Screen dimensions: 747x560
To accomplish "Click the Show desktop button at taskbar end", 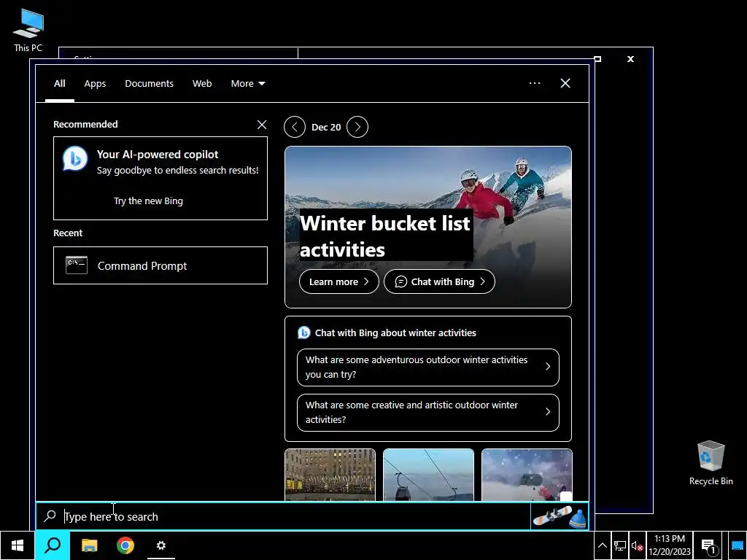I will pos(737,545).
